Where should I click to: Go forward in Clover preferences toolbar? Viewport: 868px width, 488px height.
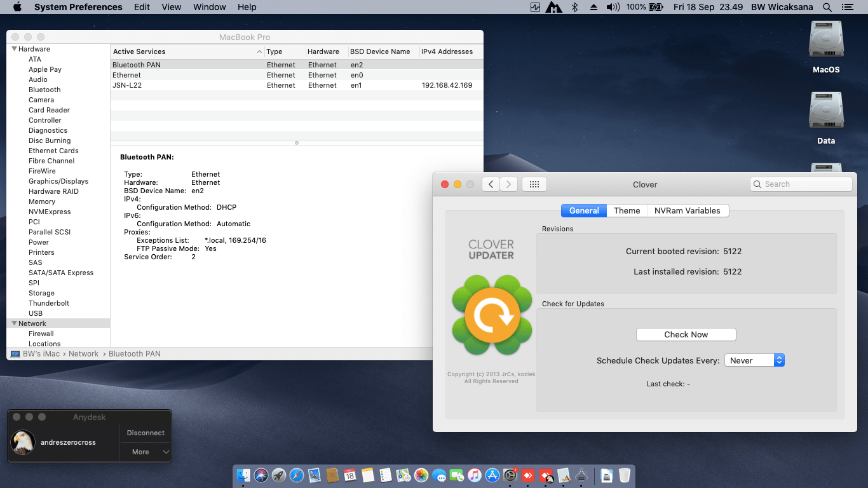coord(508,184)
